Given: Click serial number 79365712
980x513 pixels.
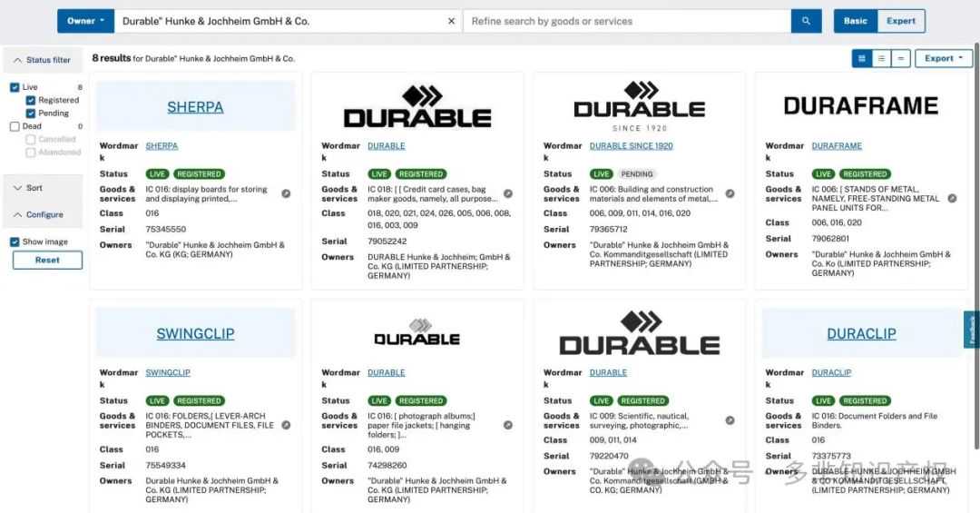Looking at the screenshot, I should click(609, 229).
